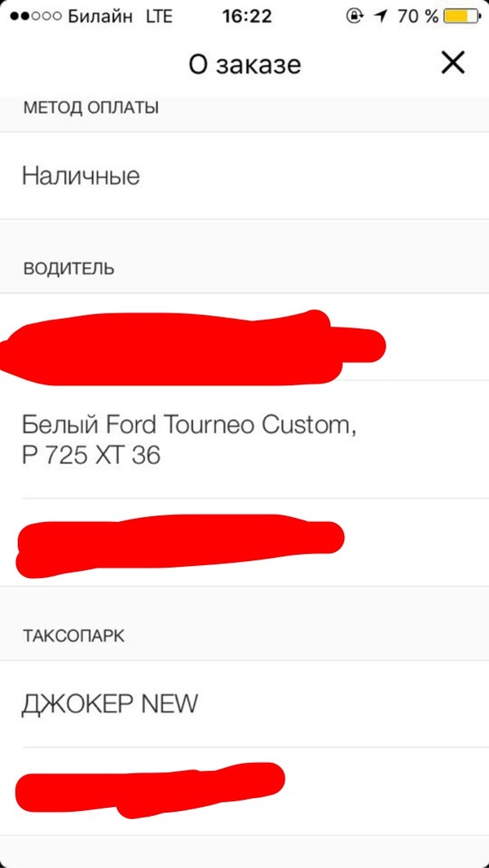Tap the ТАКСОПАРК section header
Viewport: 489px width, 868px height.
(73, 636)
